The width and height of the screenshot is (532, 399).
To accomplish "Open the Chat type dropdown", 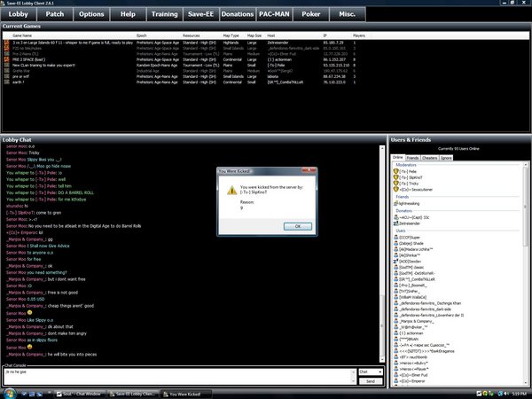I will click(371, 372).
